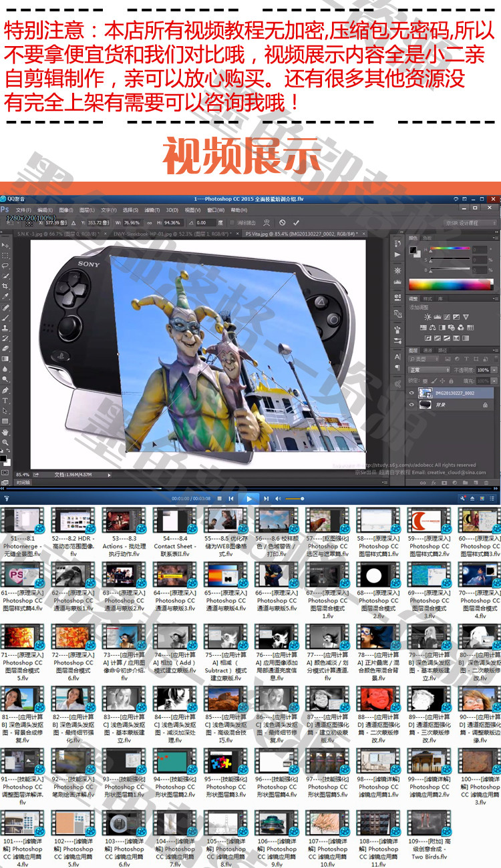Switch to the 路径 tab

tap(442, 351)
